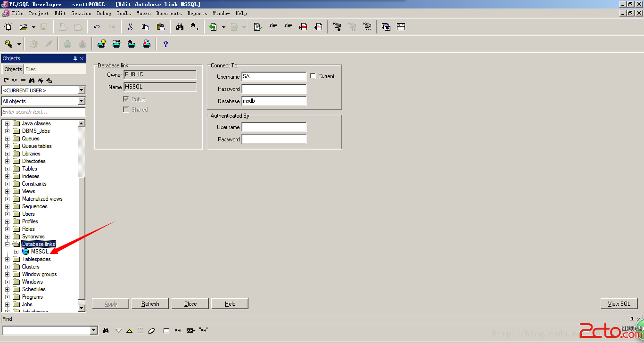This screenshot has width=644, height=343.
Task: Click the Help button below the form
Action: 230,304
